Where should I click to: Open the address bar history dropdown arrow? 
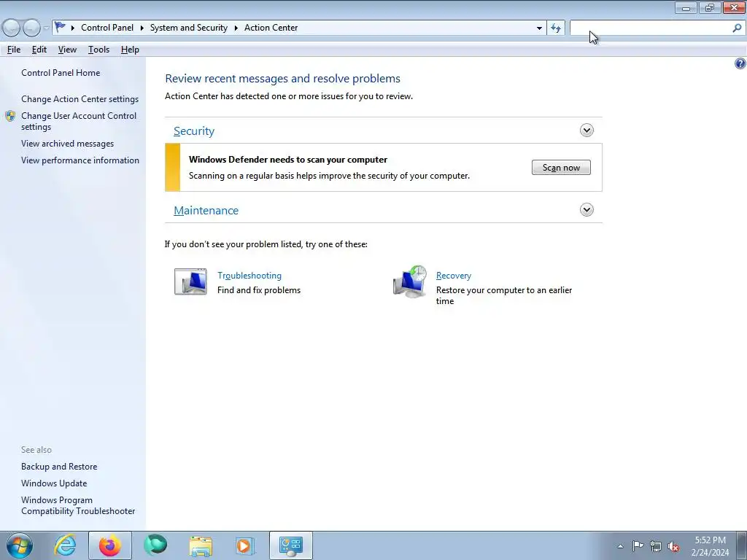click(x=539, y=28)
